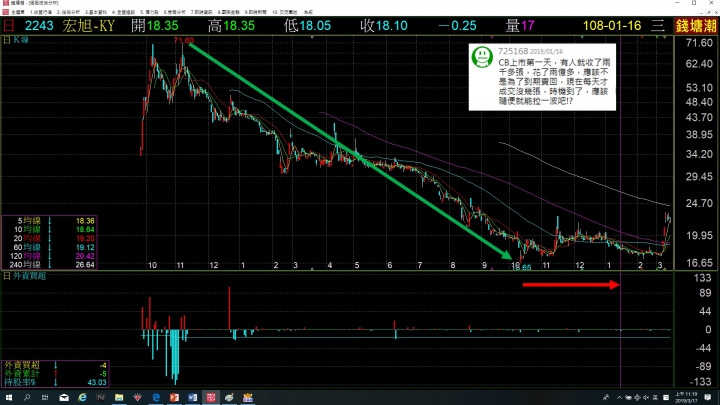This screenshot has width=720, height=405.
Task: Select the 5 均線 moving average row
Action: pos(49,221)
